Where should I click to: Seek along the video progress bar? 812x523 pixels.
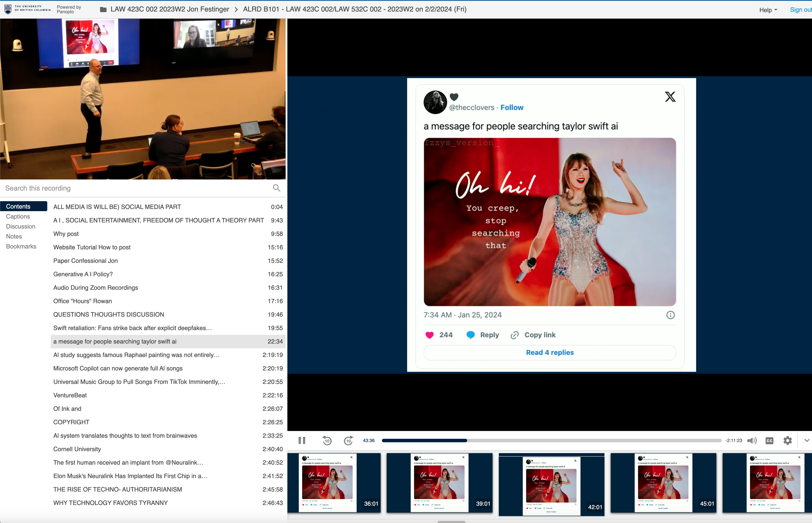[x=551, y=441]
